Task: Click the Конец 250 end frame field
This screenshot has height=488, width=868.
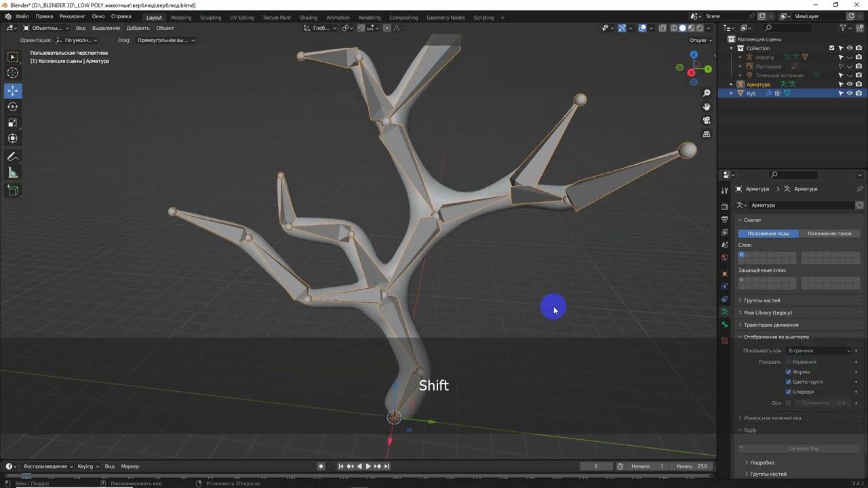Action: point(692,466)
